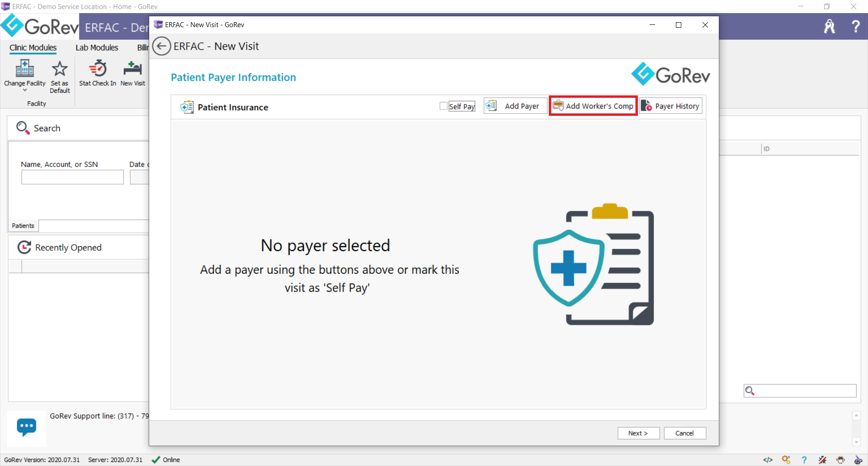Image resolution: width=868 pixels, height=466 pixels.
Task: Maximize the New Visit dialog window
Action: pos(678,25)
